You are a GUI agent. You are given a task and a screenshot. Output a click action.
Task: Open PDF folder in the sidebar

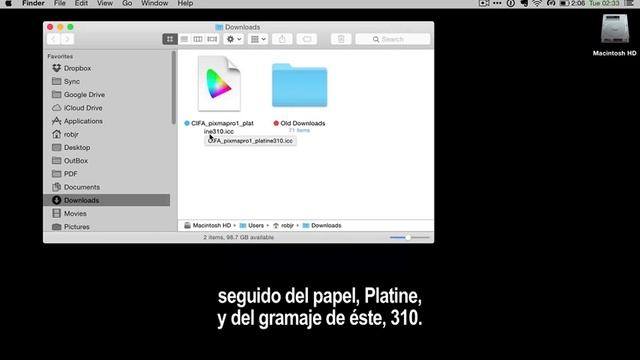click(x=107, y=174)
